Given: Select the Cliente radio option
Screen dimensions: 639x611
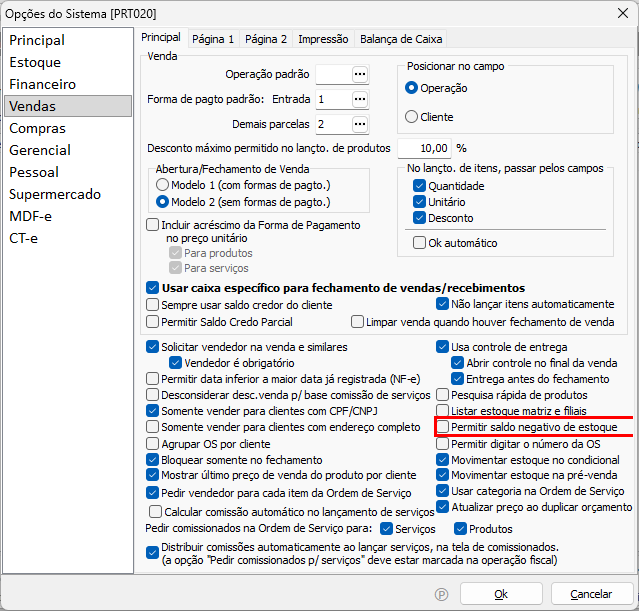Looking at the screenshot, I should click(411, 117).
